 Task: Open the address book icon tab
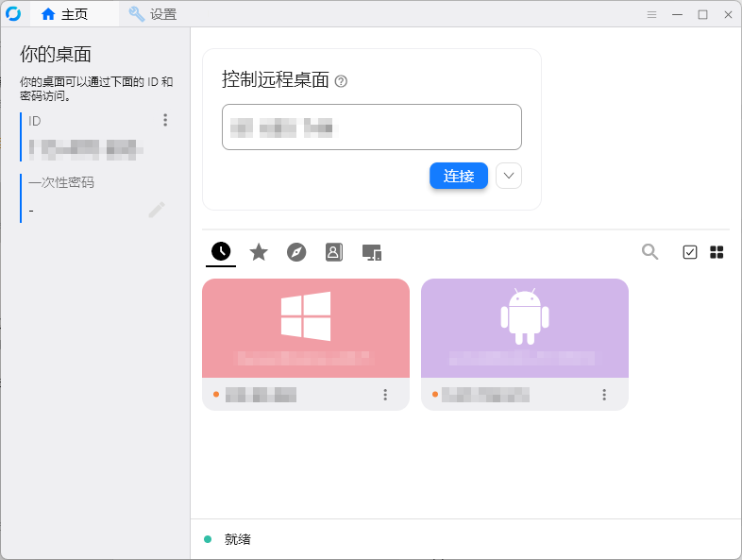[x=333, y=252]
